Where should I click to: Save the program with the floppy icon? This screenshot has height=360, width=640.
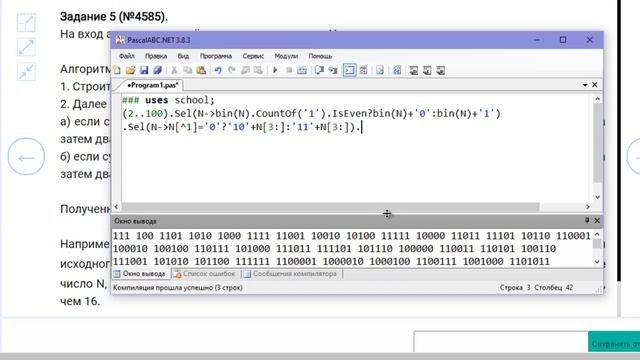coord(144,70)
